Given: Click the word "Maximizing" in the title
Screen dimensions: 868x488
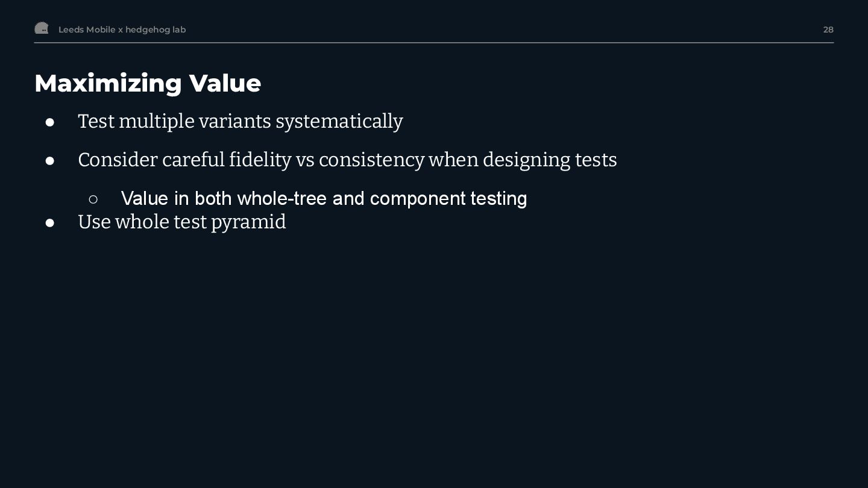Looking at the screenshot, I should pyautogui.click(x=108, y=83).
